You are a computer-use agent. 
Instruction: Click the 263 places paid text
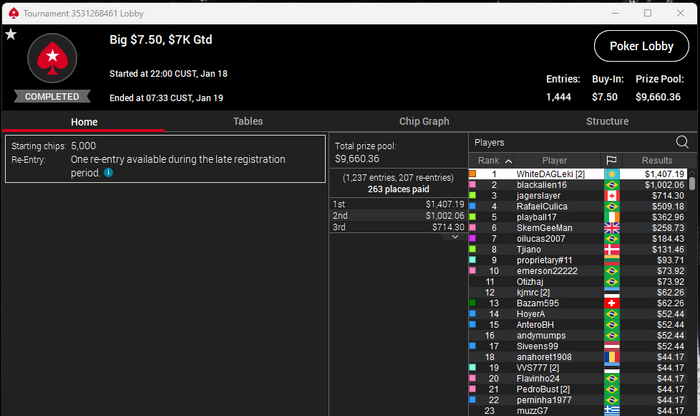point(398,189)
